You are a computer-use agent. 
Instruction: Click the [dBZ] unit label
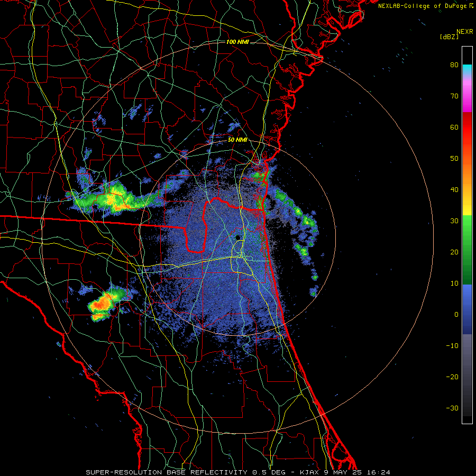click(449, 37)
